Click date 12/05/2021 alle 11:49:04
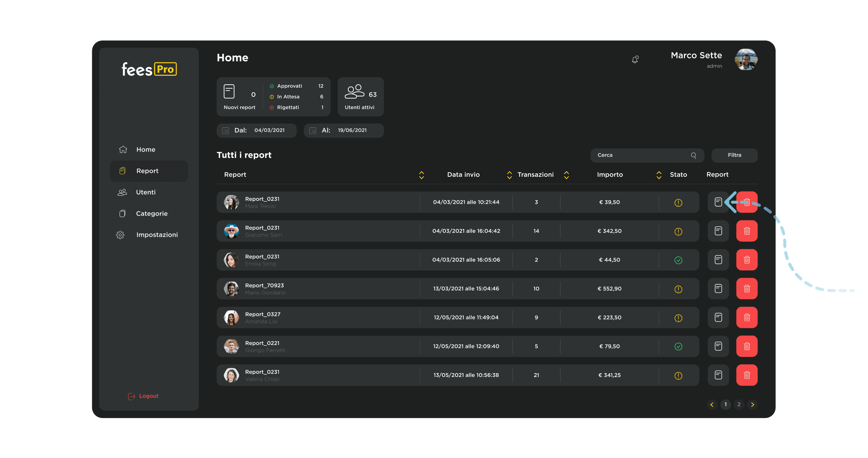 pos(466,317)
